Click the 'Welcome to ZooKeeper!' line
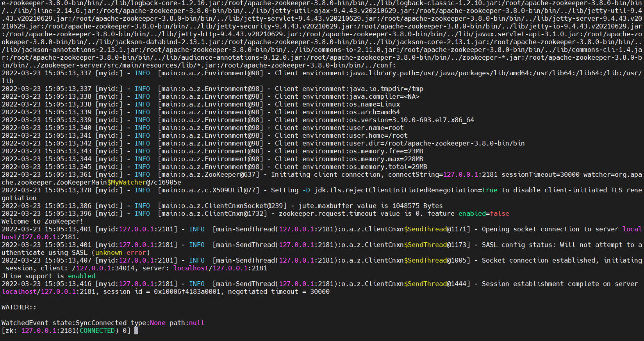 click(x=43, y=221)
